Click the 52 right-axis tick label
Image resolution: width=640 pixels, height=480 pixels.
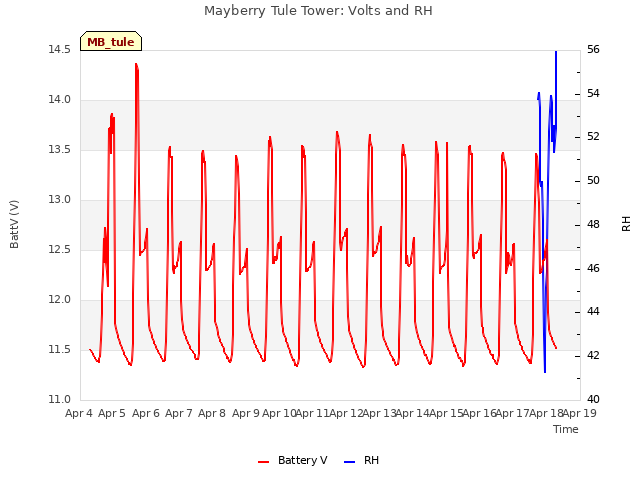click(x=593, y=137)
